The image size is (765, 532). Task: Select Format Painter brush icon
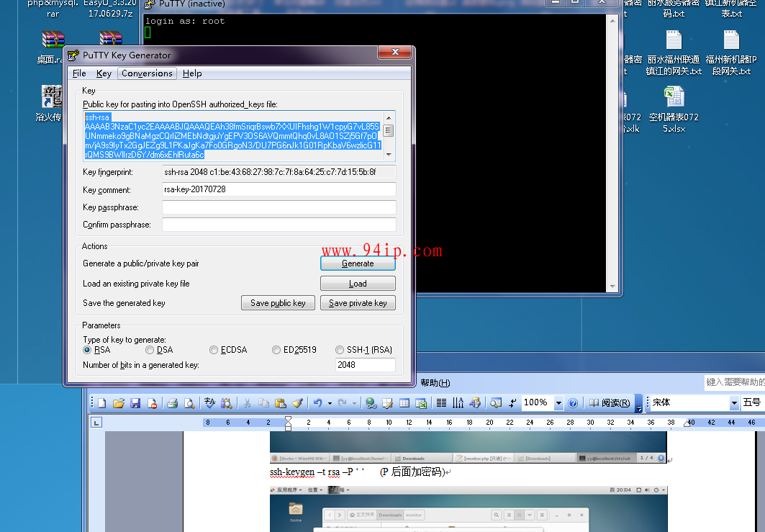tap(297, 403)
